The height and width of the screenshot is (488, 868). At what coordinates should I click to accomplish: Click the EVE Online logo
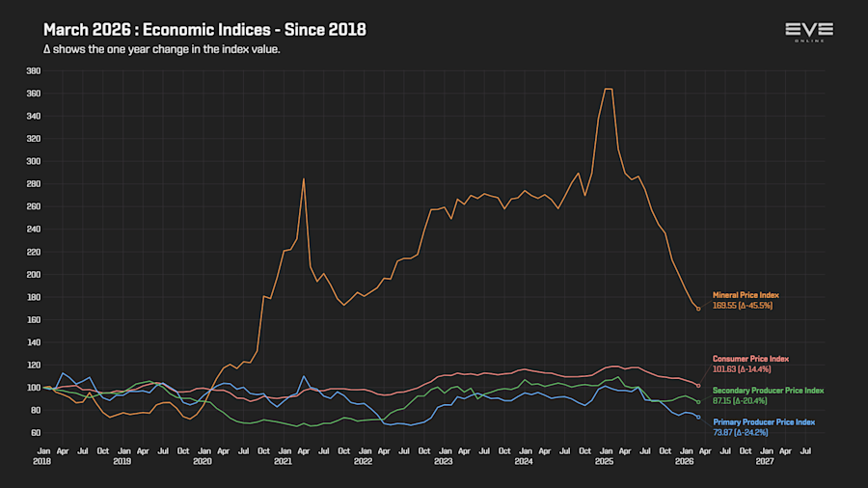tap(809, 33)
